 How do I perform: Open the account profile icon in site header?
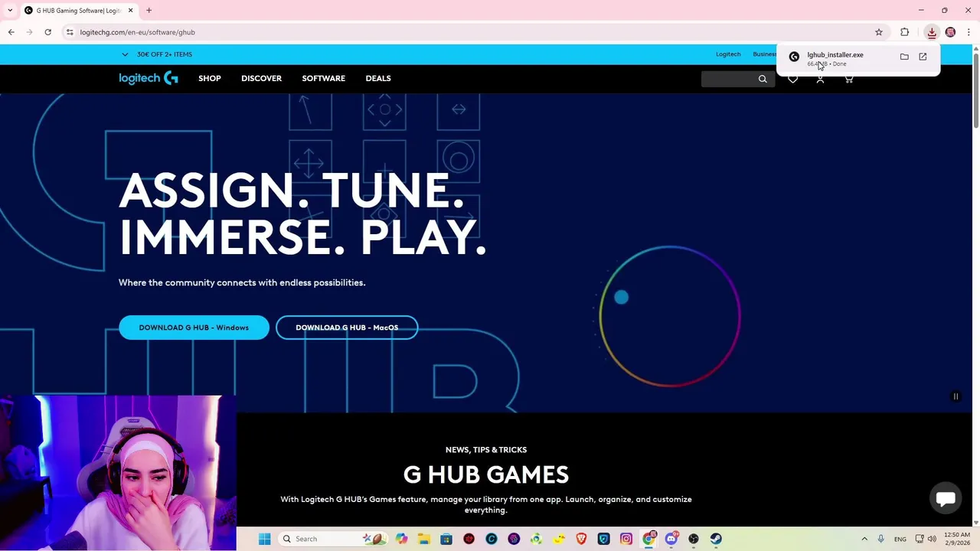pyautogui.click(x=820, y=79)
